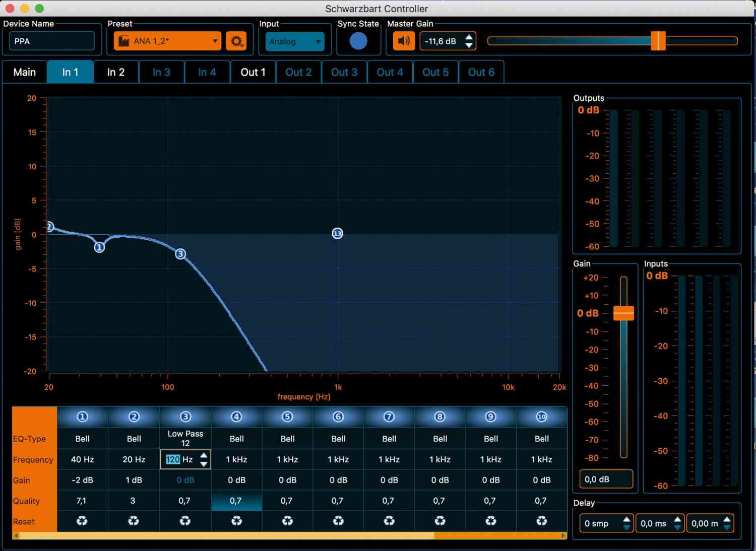Click the EQ band 10 header circle
The width and height of the screenshot is (756, 551).
pos(542,417)
